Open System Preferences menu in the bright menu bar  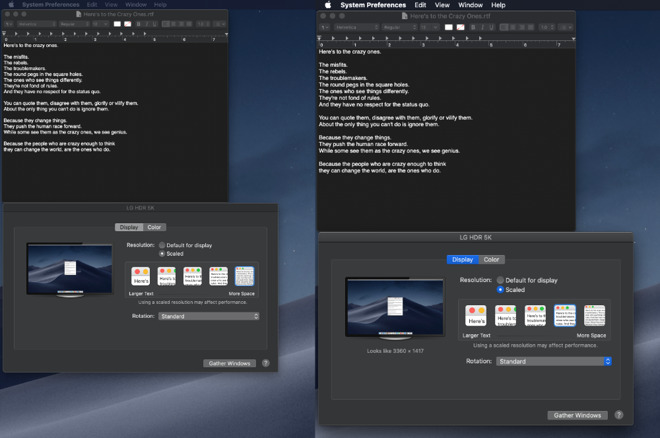pos(373,5)
